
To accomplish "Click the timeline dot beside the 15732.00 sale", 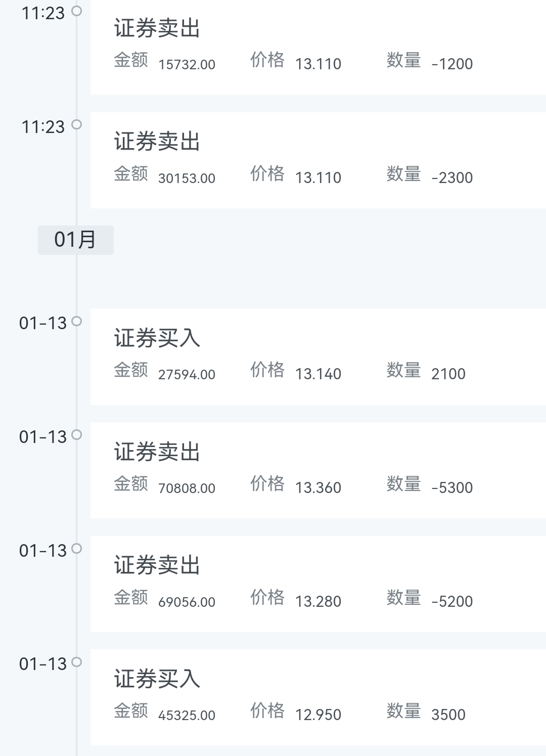I will [77, 11].
